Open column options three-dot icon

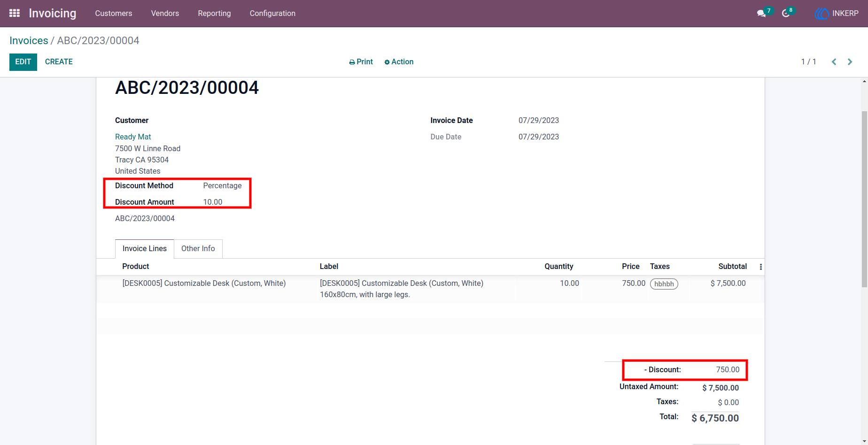click(x=761, y=267)
